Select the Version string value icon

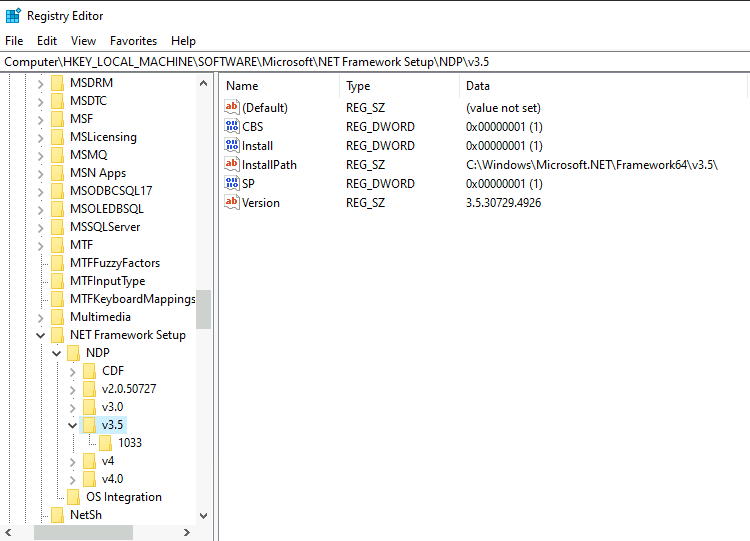(x=232, y=202)
